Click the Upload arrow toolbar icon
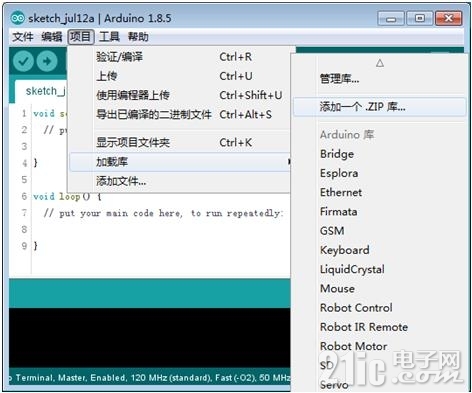Viewport: 472px width, 393px height. (47, 61)
